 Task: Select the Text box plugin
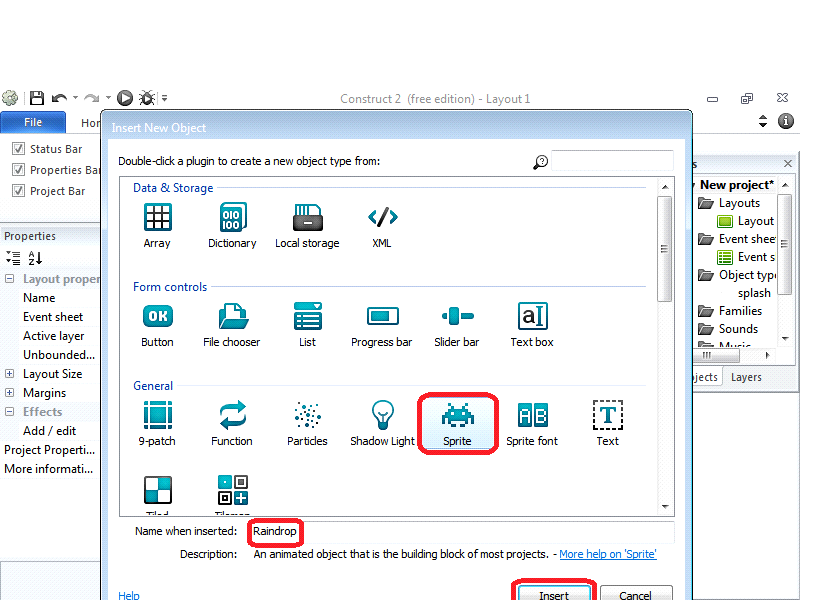[x=532, y=316]
